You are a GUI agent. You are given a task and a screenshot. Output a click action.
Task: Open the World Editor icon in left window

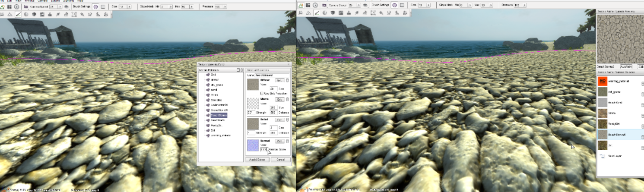pyautogui.click(x=2, y=6)
